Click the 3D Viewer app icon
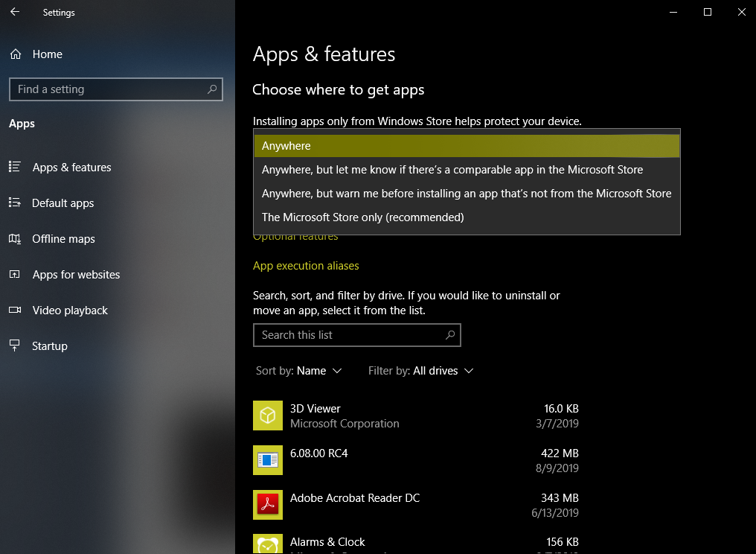The width and height of the screenshot is (756, 554). 268,415
